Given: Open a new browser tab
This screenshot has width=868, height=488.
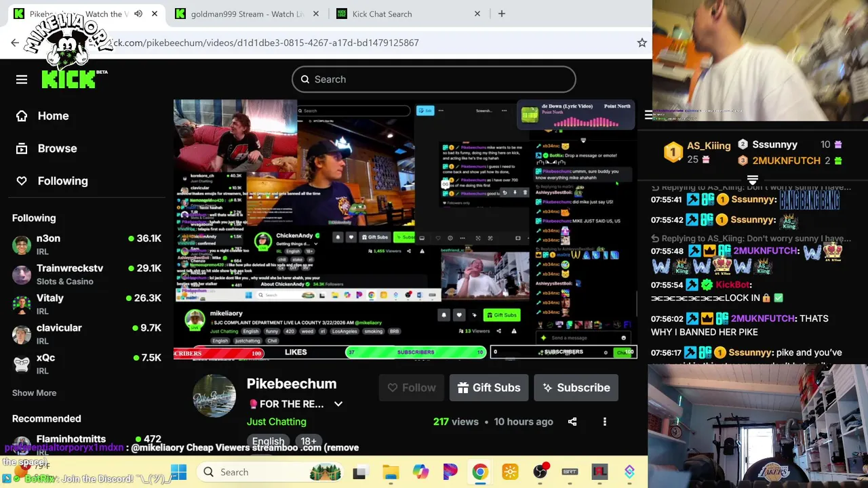Looking at the screenshot, I should 501,14.
